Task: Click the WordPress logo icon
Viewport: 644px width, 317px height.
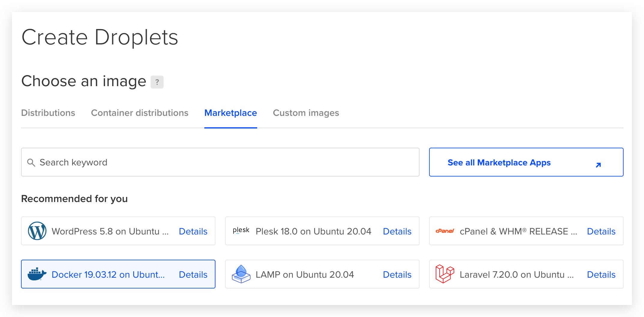Action: click(x=37, y=231)
